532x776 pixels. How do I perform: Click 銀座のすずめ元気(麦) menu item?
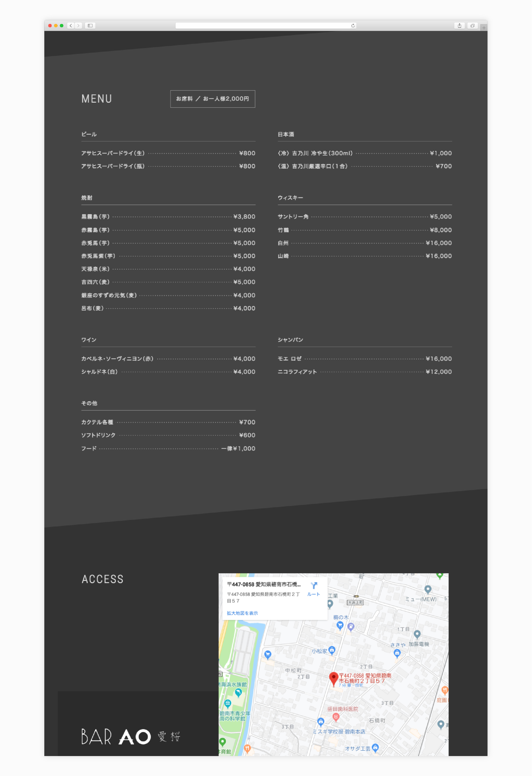[168, 295]
